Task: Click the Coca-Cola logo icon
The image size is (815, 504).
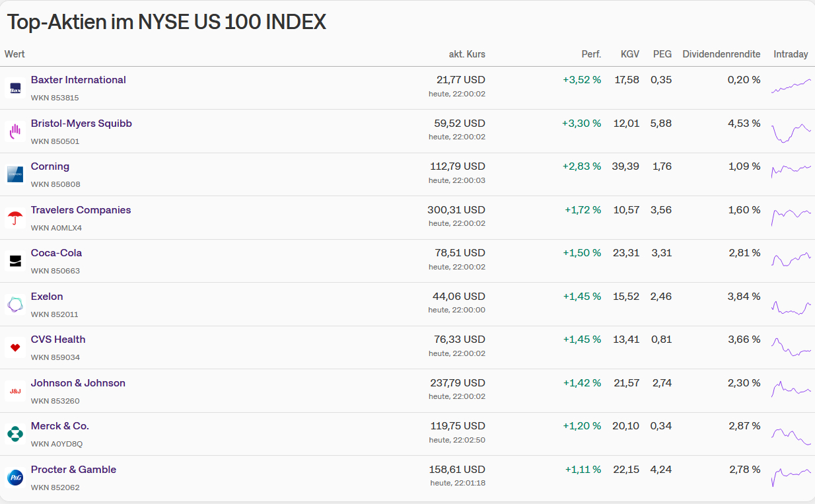Action: click(15, 261)
